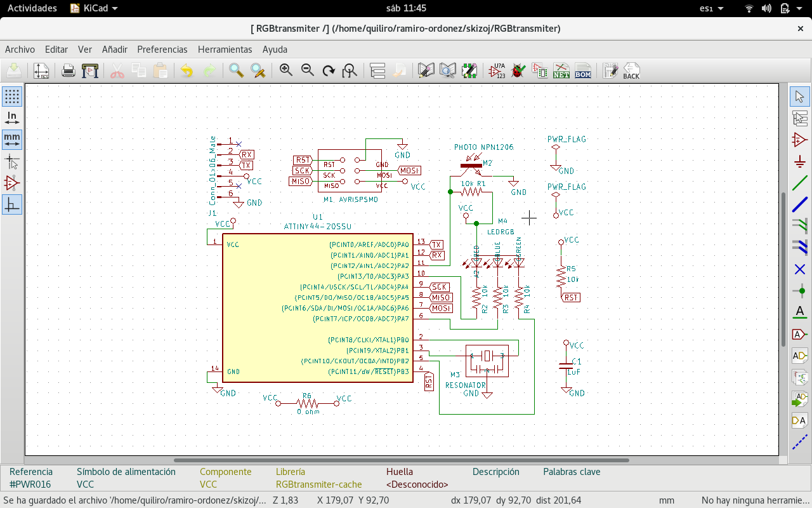Expand the es keyboard layout indicator

coord(706,8)
